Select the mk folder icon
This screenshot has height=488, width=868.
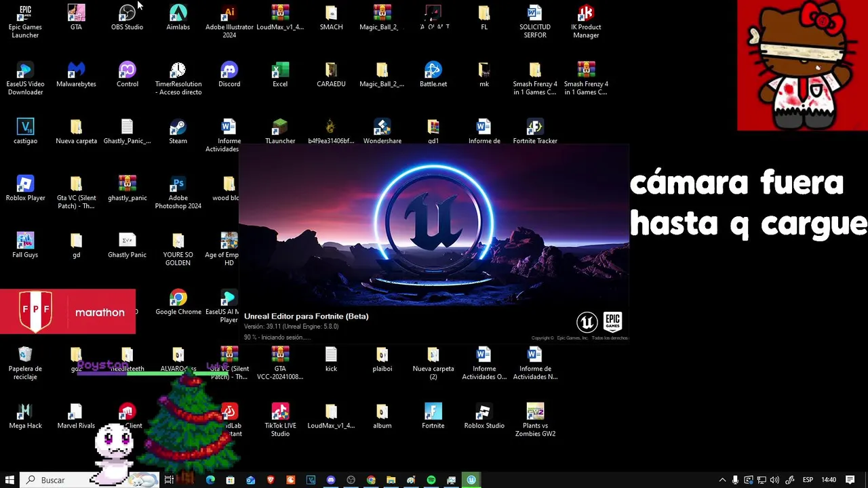pos(484,75)
